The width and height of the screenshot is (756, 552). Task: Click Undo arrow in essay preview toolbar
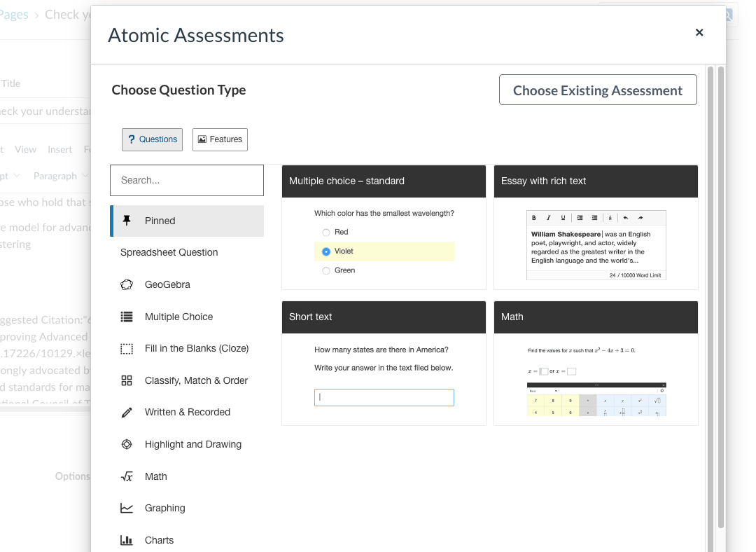[626, 218]
